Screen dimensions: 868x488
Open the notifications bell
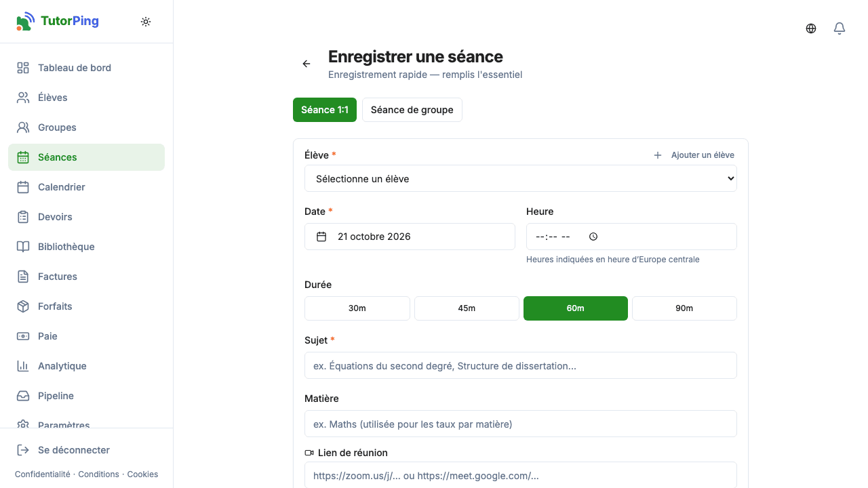click(840, 28)
